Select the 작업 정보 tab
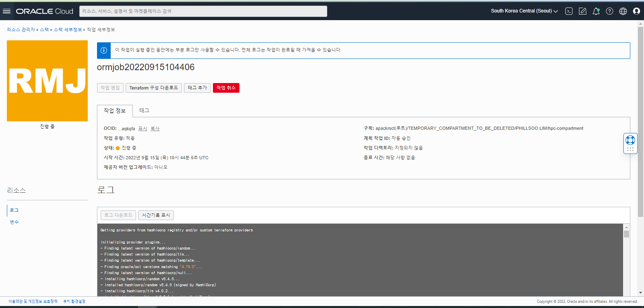 tap(115, 111)
